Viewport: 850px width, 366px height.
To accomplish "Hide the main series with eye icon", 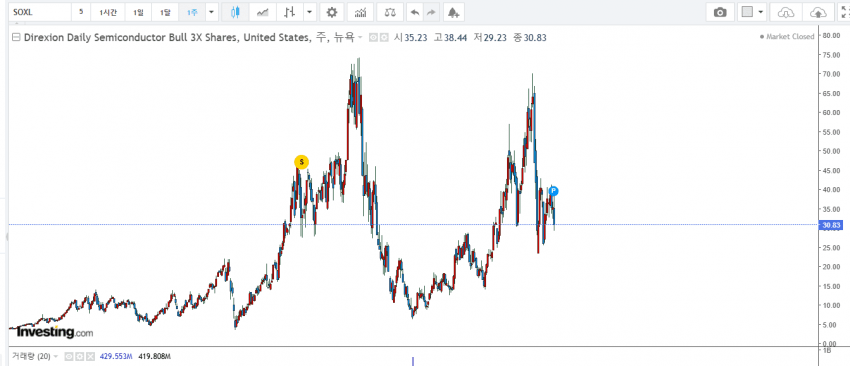I will (373, 37).
